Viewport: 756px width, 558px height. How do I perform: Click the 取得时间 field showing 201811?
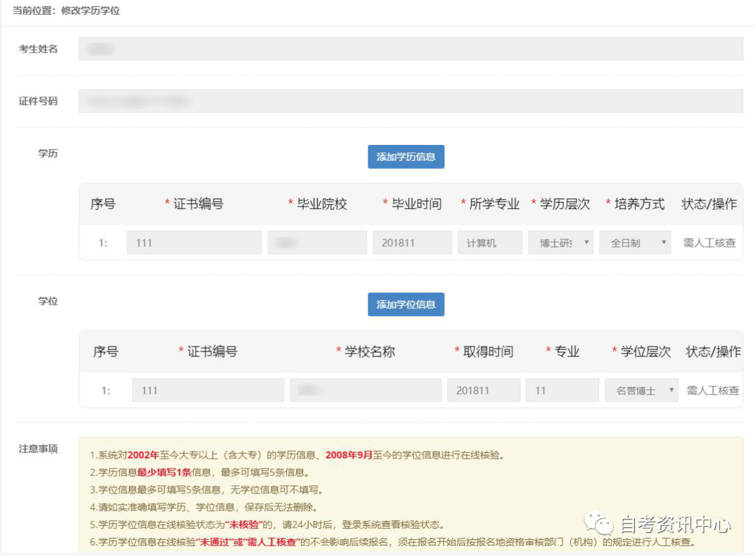[x=484, y=390]
